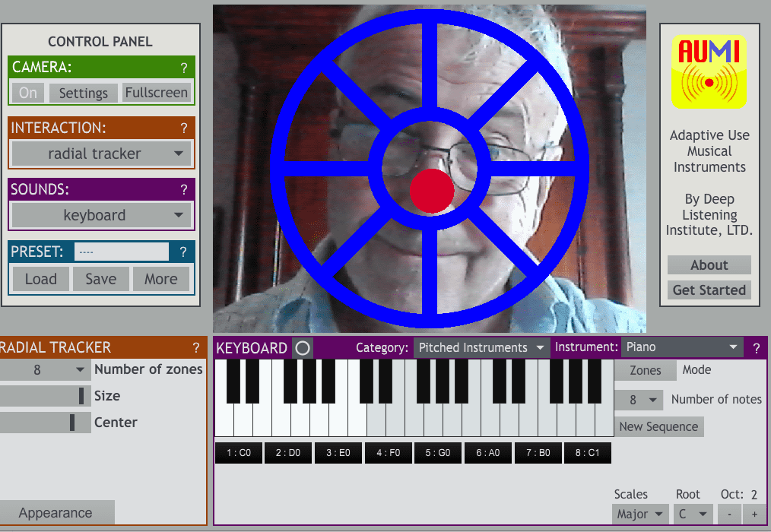Open the Preset section help question mark
This screenshot has height=532, width=771.
183,252
